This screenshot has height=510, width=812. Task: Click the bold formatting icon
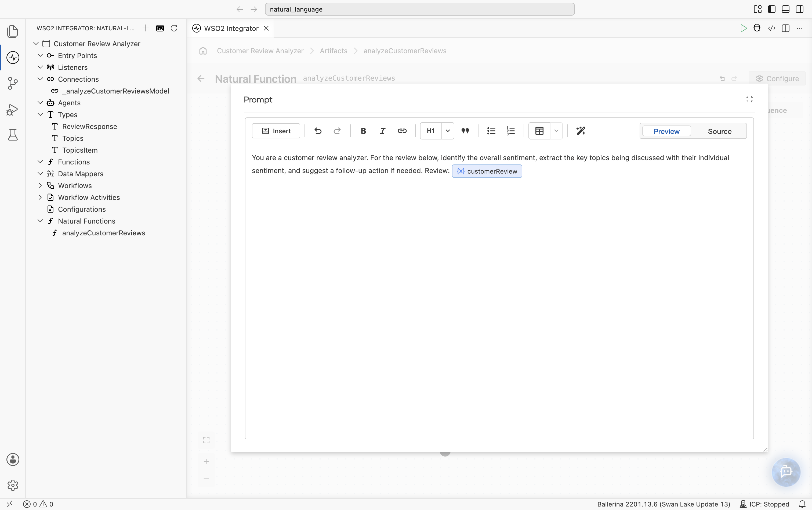tap(363, 131)
